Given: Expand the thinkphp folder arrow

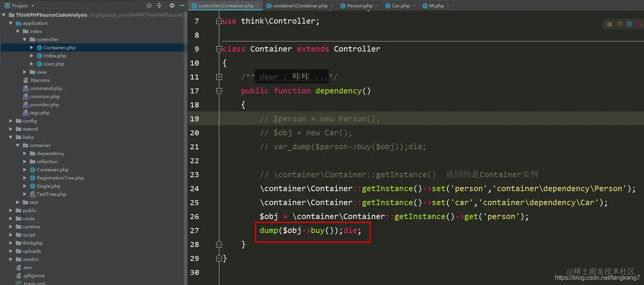Looking at the screenshot, I should coord(11,243).
